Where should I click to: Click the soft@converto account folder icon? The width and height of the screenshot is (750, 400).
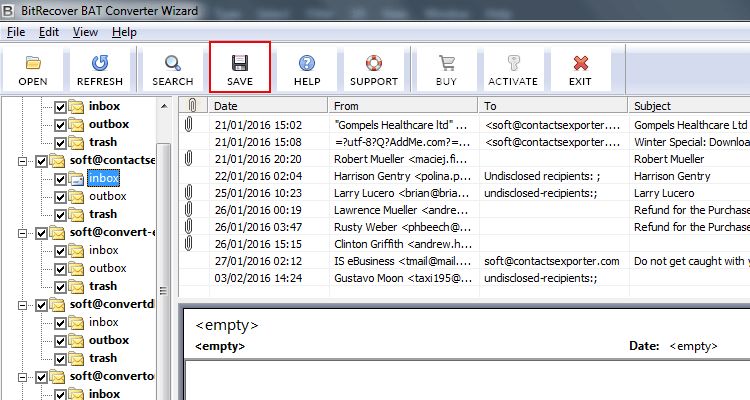(57, 377)
